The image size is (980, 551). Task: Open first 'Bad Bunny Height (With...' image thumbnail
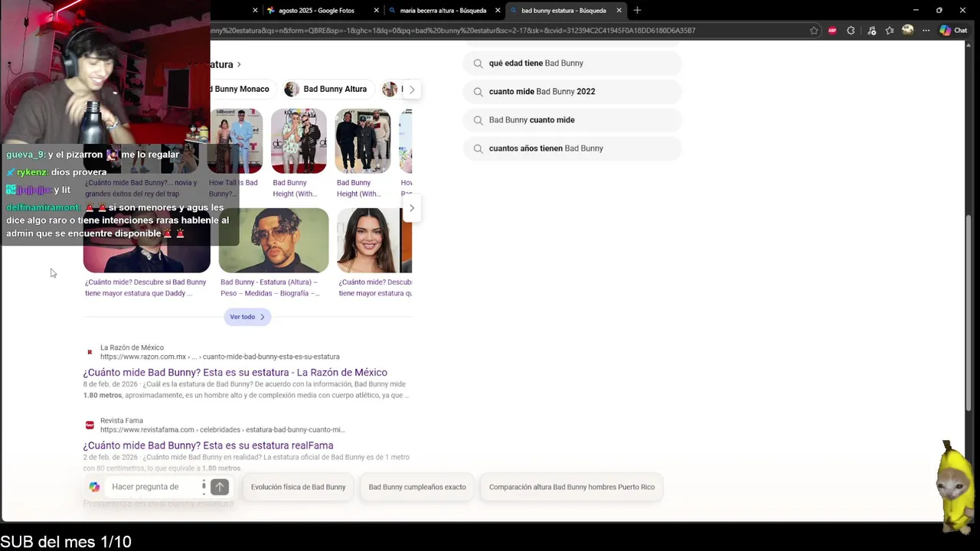point(299,141)
